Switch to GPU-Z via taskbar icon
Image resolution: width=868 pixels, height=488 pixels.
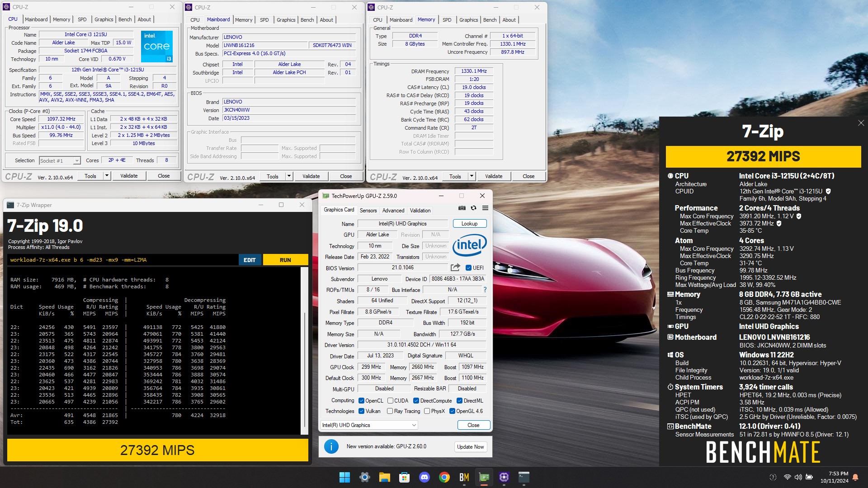484,477
